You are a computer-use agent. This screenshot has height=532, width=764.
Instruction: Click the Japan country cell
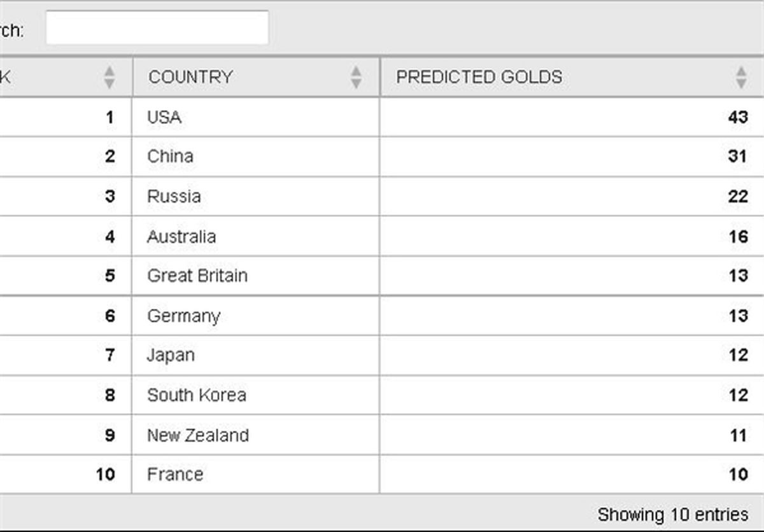(171, 355)
